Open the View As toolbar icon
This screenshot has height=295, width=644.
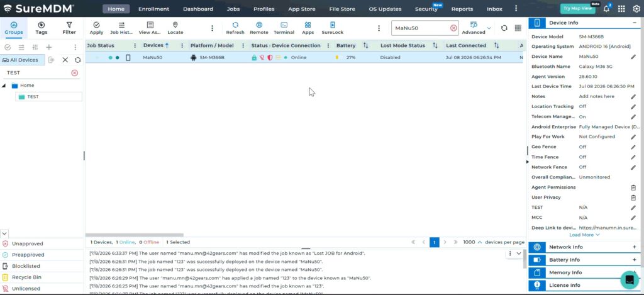[150, 28]
